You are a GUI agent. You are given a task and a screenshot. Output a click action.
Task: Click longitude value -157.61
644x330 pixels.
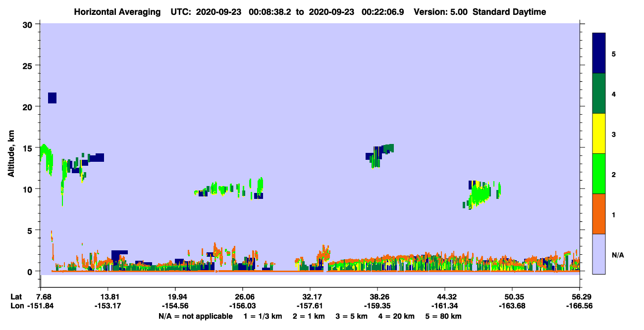(310, 306)
